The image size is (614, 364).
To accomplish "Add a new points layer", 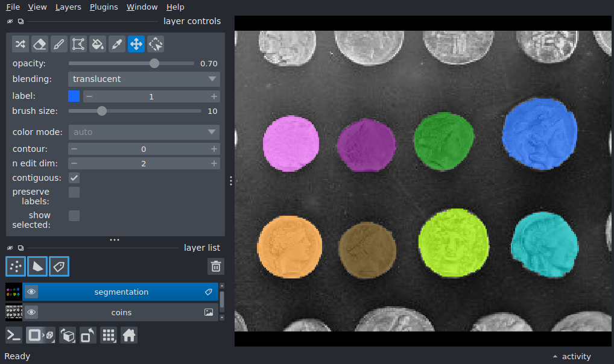I will [16, 266].
